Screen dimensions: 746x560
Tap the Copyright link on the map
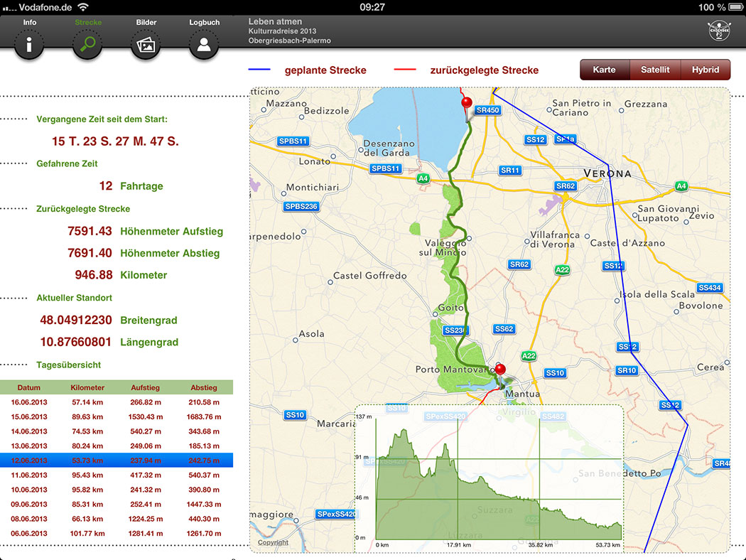coord(273,543)
